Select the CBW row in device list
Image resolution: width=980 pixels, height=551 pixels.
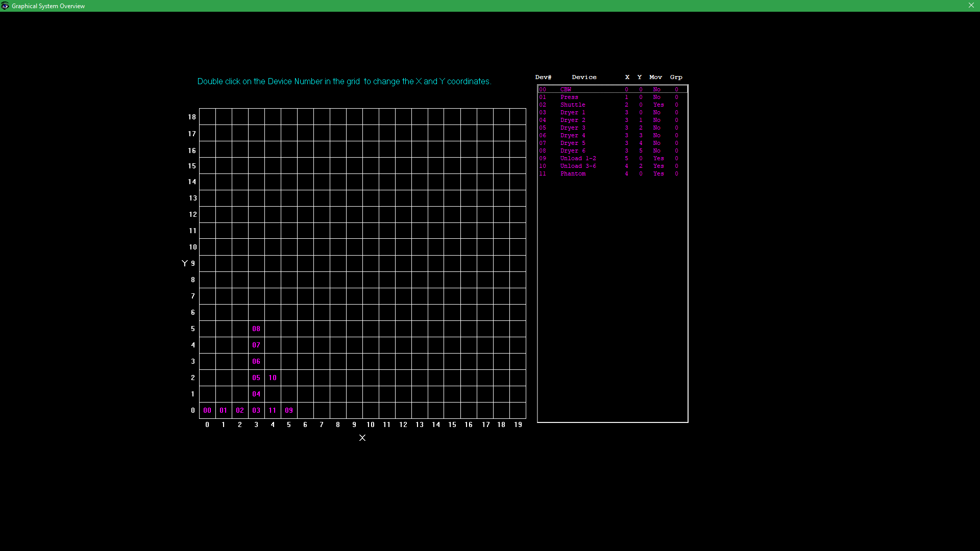[x=566, y=90]
